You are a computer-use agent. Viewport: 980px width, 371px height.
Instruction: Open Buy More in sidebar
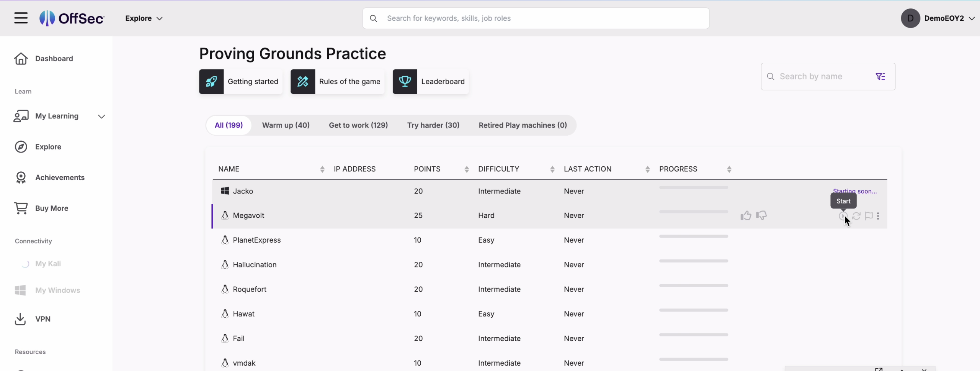pos(52,208)
